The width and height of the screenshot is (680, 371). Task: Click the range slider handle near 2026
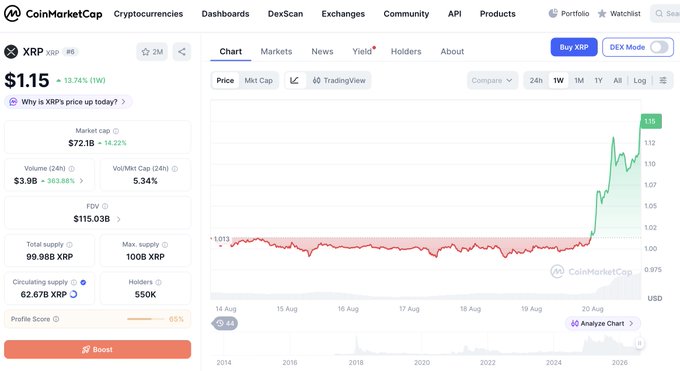tap(639, 344)
